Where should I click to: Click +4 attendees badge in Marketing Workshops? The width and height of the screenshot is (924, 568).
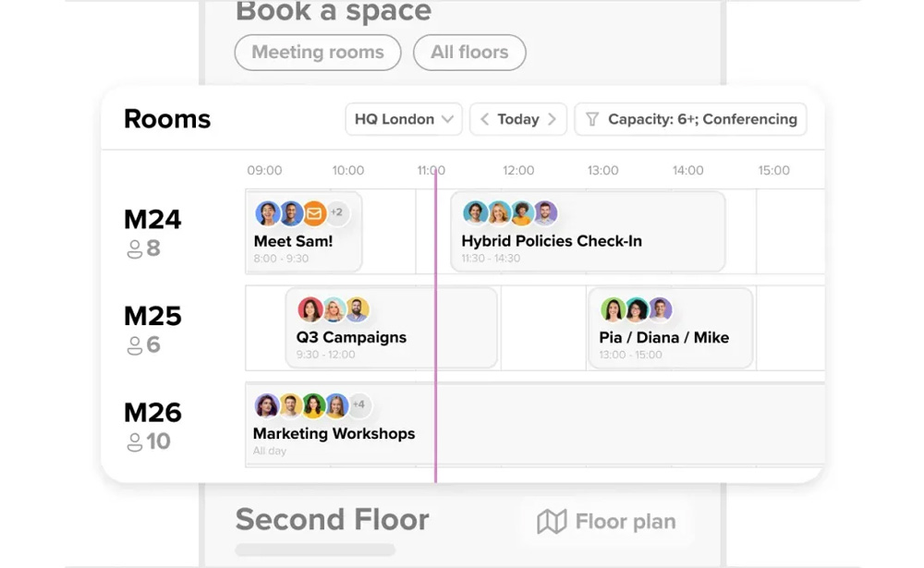[359, 405]
